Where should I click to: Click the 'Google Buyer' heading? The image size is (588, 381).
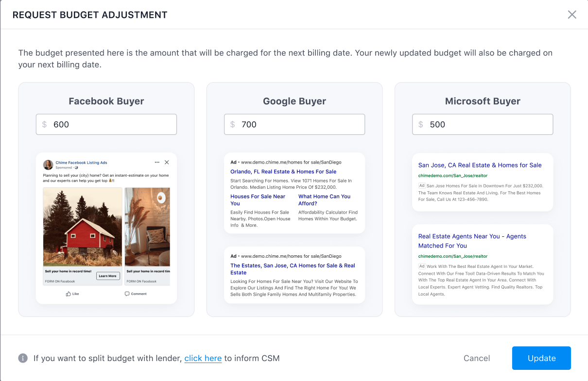pyautogui.click(x=294, y=101)
